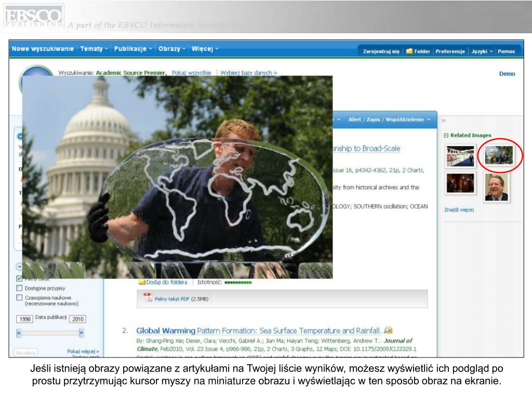
Task: Click the Aktualizuj button
Action: tap(26, 353)
